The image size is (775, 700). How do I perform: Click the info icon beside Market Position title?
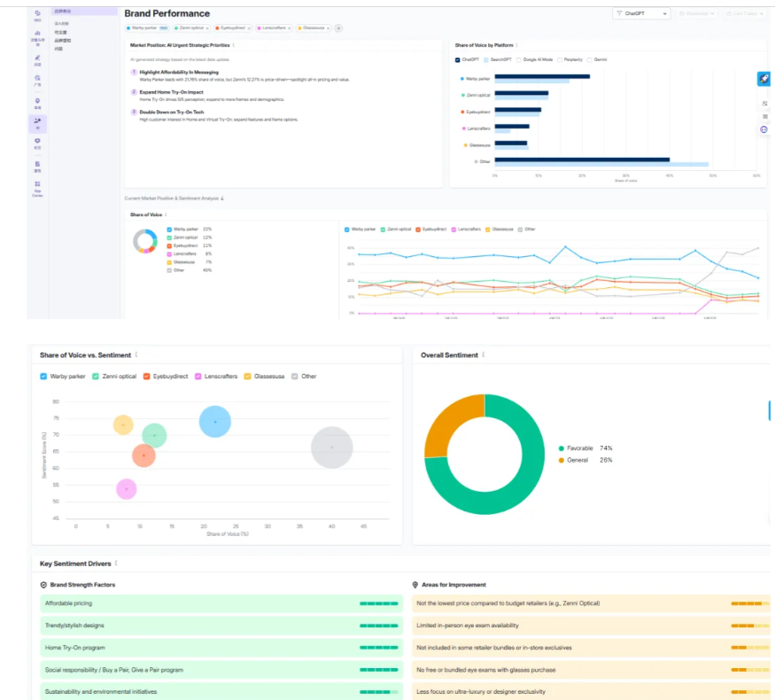233,45
